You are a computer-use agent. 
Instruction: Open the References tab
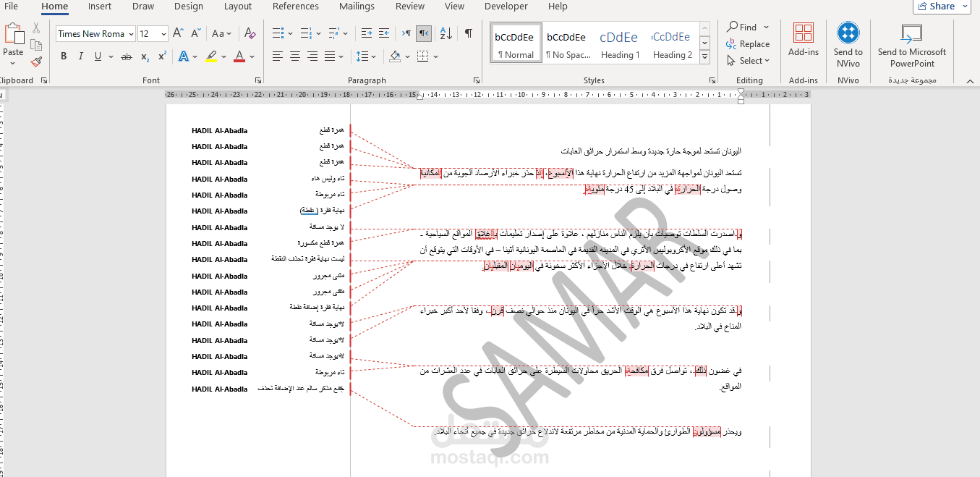pyautogui.click(x=296, y=7)
